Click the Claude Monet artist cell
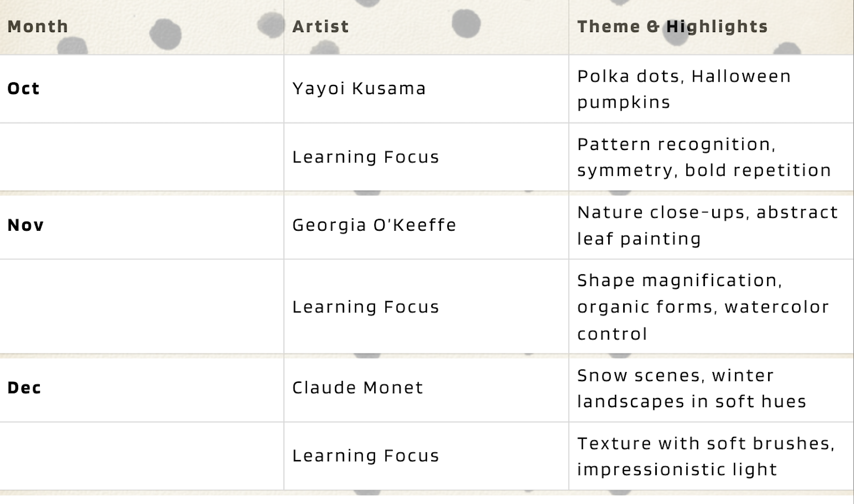This screenshot has height=504, width=854. [358, 388]
